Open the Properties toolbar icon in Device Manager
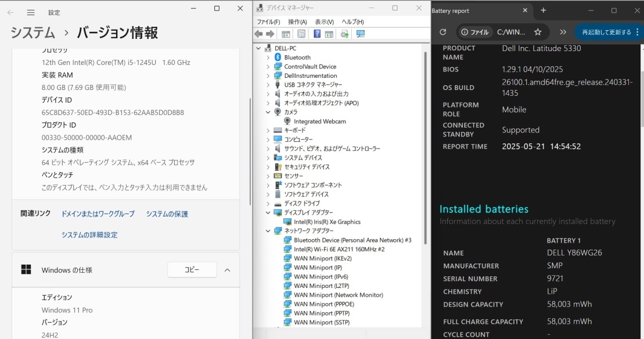The width and height of the screenshot is (644, 339). 301,34
